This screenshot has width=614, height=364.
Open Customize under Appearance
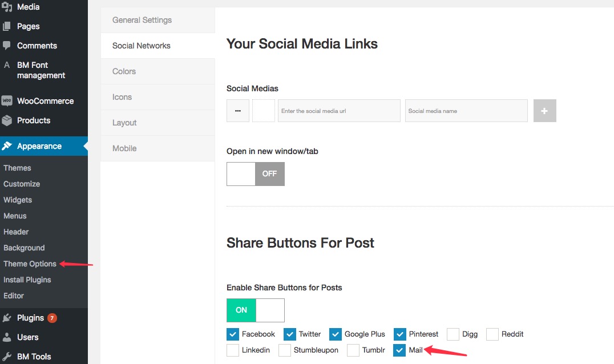click(x=22, y=184)
